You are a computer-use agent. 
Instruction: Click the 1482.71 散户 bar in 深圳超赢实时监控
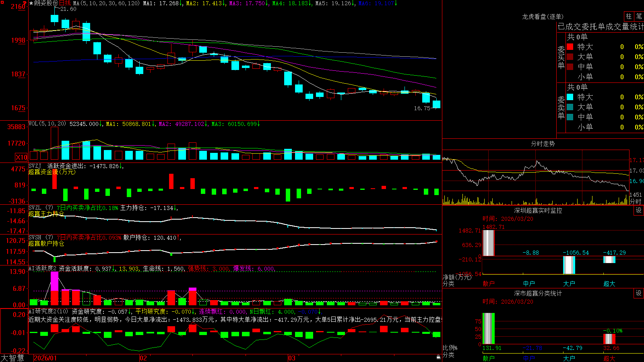(x=488, y=243)
